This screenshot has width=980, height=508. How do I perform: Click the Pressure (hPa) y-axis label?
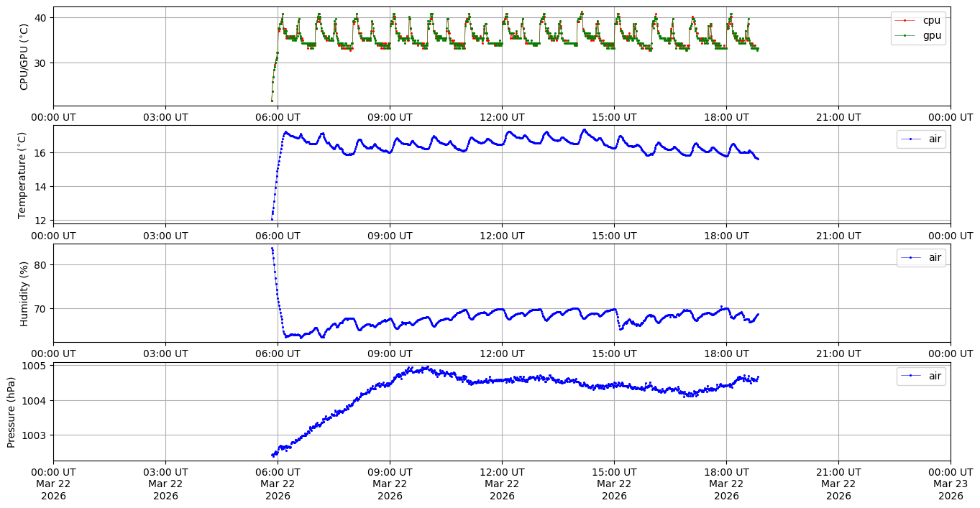[12, 412]
